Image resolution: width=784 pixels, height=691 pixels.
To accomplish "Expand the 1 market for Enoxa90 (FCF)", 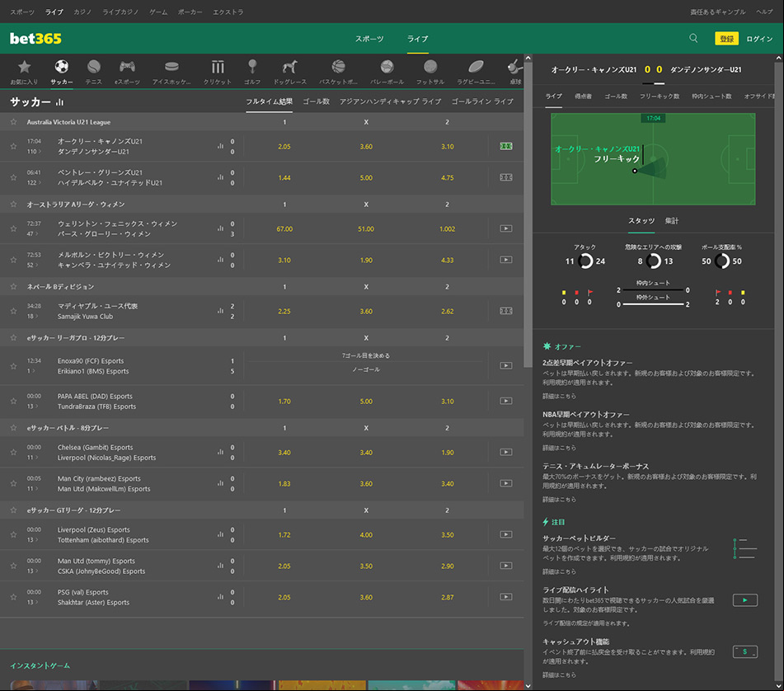I will [x=31, y=371].
